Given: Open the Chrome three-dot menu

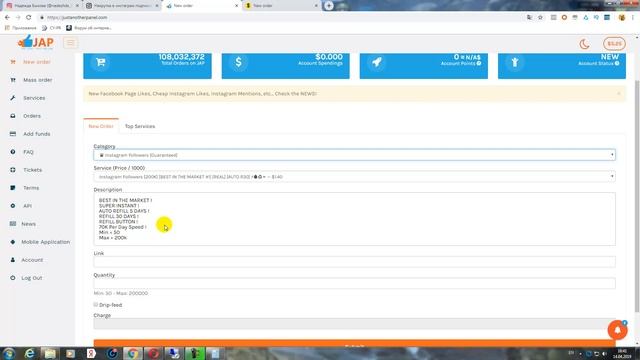Looking at the screenshot, I should (x=633, y=18).
